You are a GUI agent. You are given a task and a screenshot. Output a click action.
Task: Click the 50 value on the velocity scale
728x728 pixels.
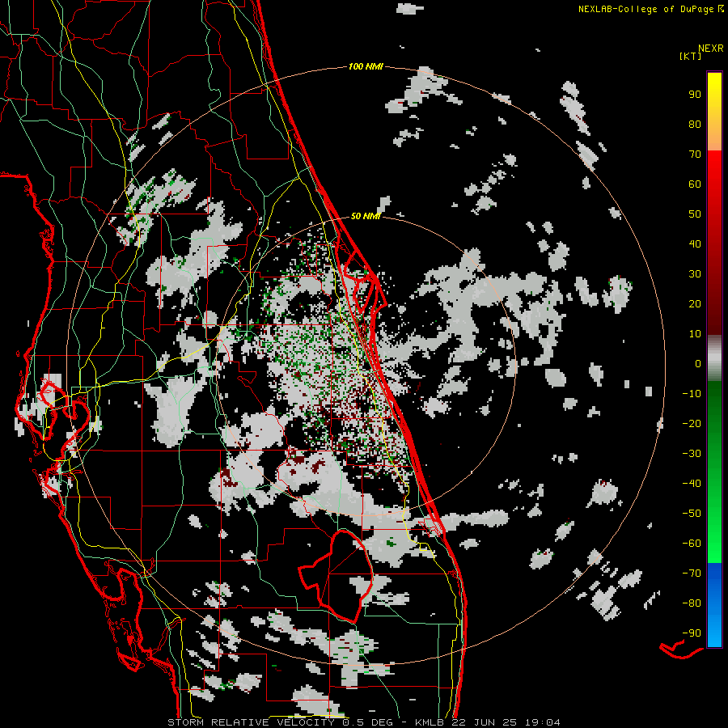point(695,214)
